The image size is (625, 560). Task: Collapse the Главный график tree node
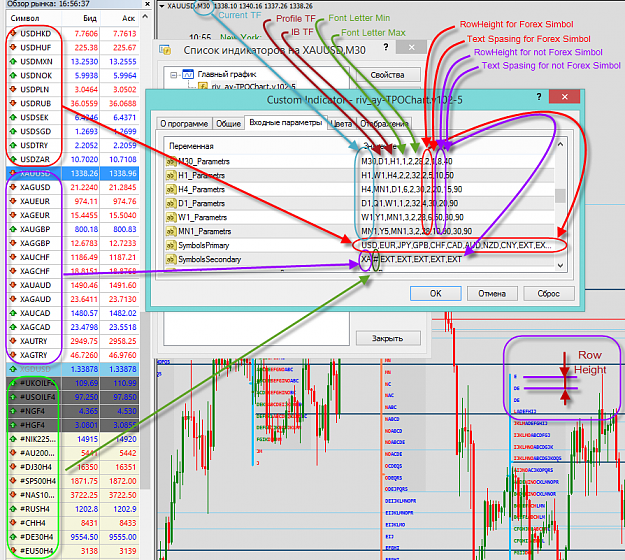(x=174, y=75)
